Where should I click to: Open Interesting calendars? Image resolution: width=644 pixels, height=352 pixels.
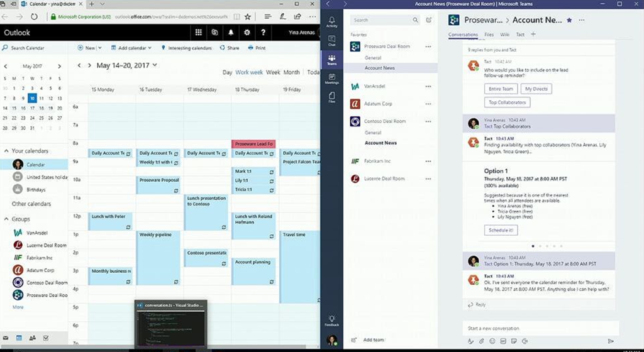tap(186, 48)
